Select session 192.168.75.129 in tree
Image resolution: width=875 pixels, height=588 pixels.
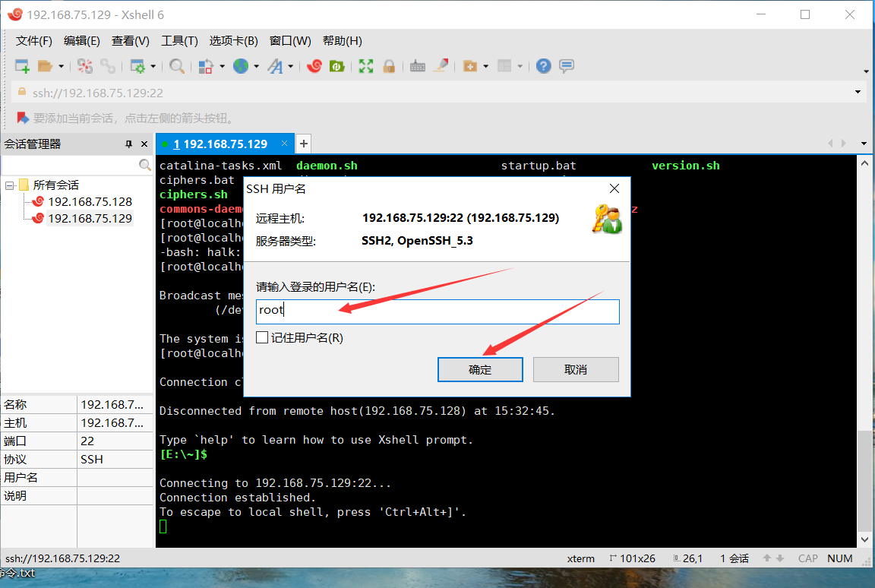click(90, 218)
